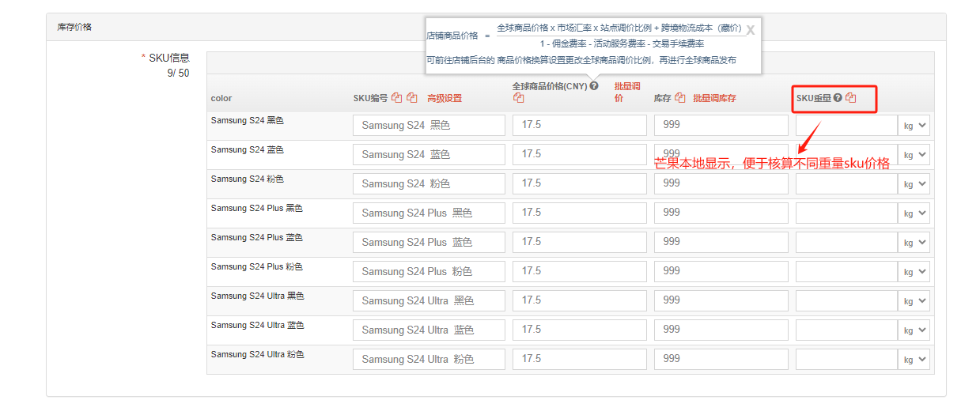Open kg unit dropdown for Samsung S24 Ultra 黑色
This screenshot has width=980, height=400.
coord(915,301)
